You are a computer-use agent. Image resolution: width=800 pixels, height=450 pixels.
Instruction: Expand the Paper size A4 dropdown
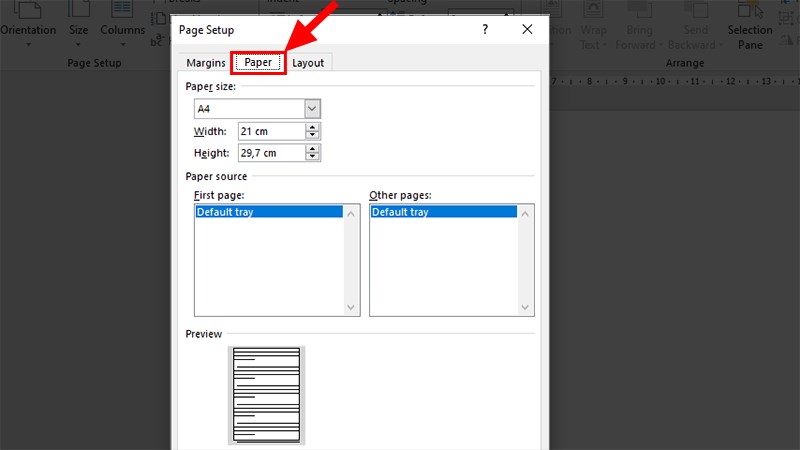click(312, 109)
